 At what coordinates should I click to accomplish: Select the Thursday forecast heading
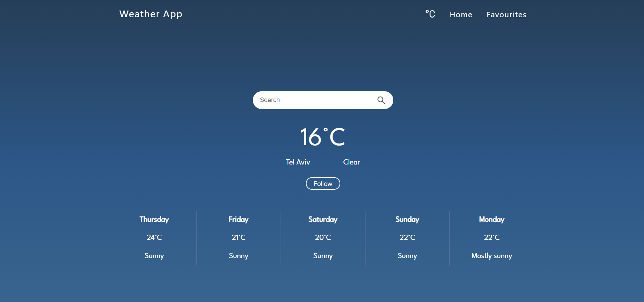click(154, 220)
